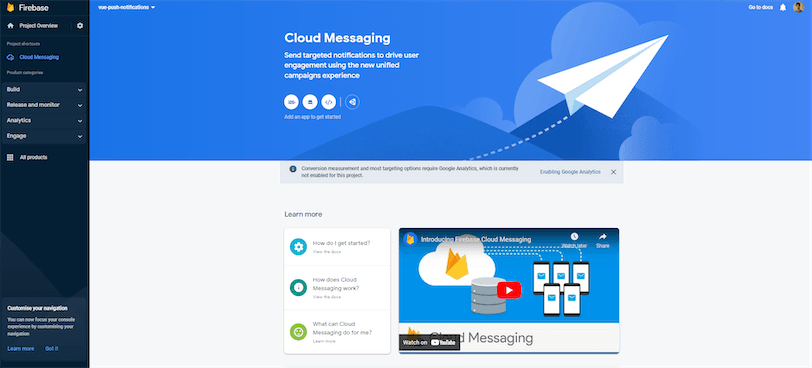
Task: Click the All products grid icon
Action: (x=10, y=157)
